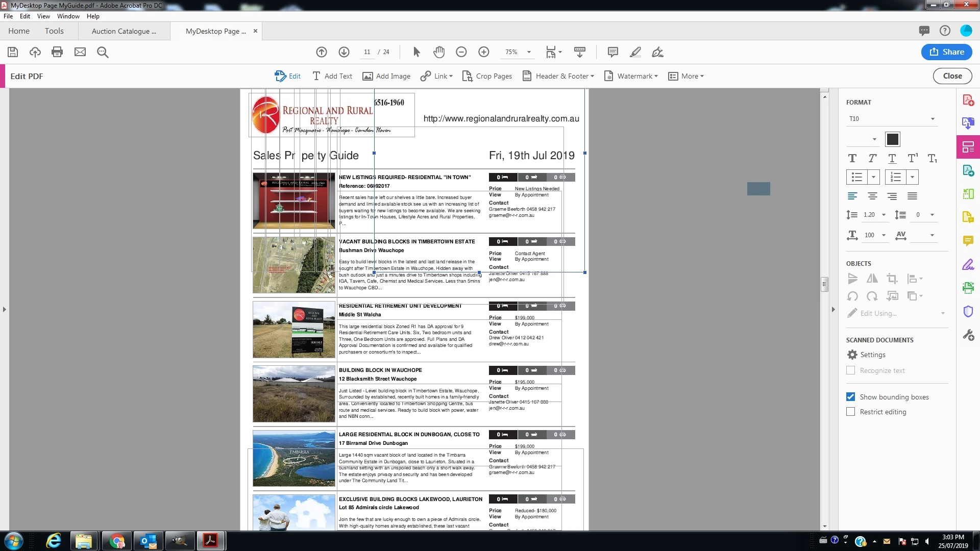
Task: Enable Restrict editing checkbox
Action: point(850,412)
